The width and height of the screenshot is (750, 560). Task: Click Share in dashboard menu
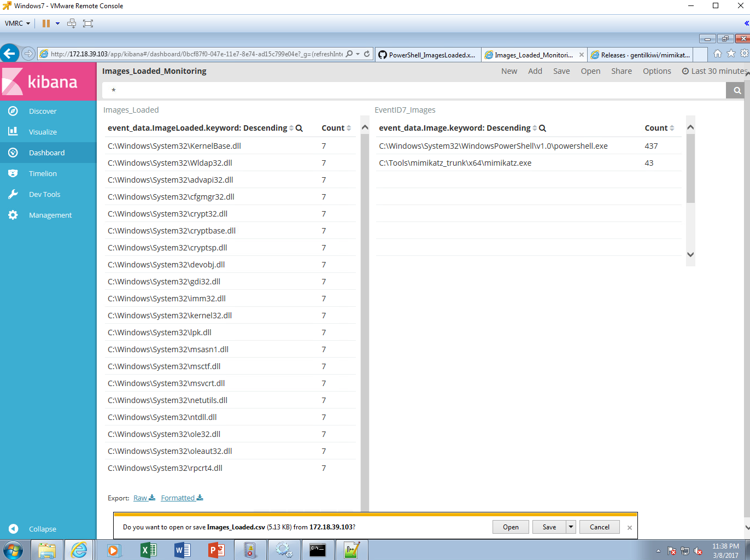point(622,71)
